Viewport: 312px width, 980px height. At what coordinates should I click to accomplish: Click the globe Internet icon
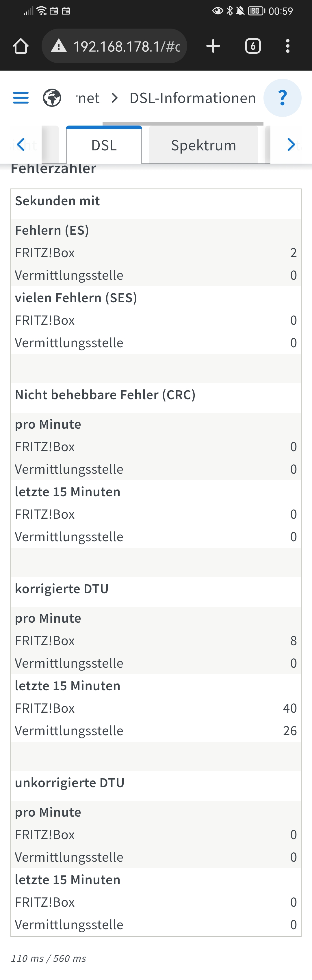coord(52,98)
